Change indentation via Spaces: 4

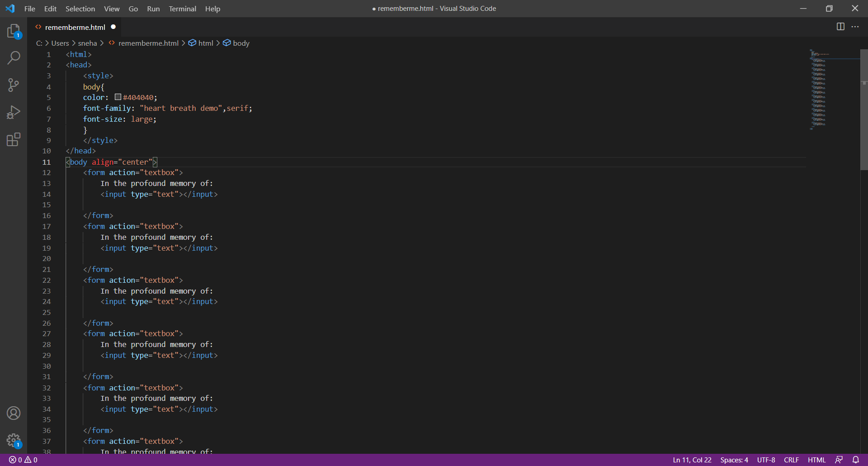pos(734,460)
